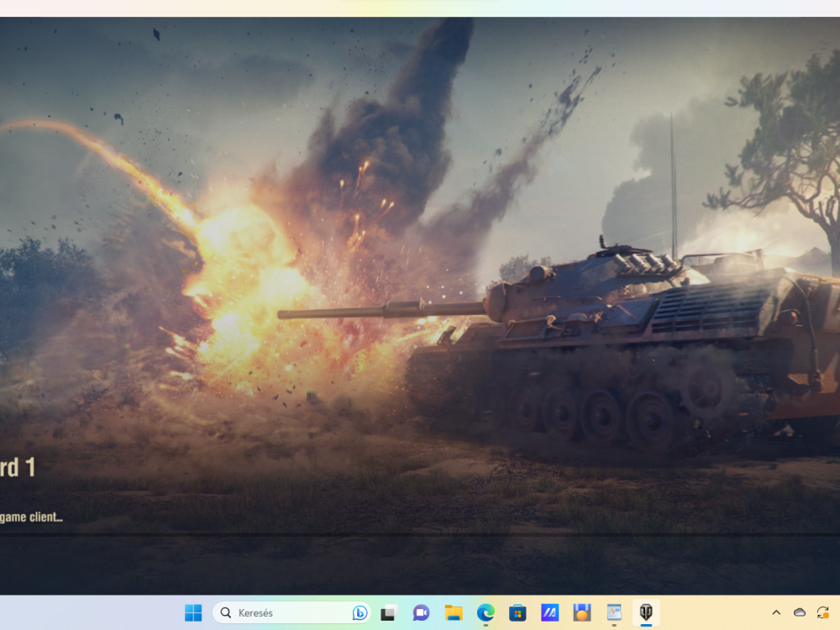This screenshot has height=630, width=840.
Task: Open File Explorer from the taskbar
Action: 454,612
